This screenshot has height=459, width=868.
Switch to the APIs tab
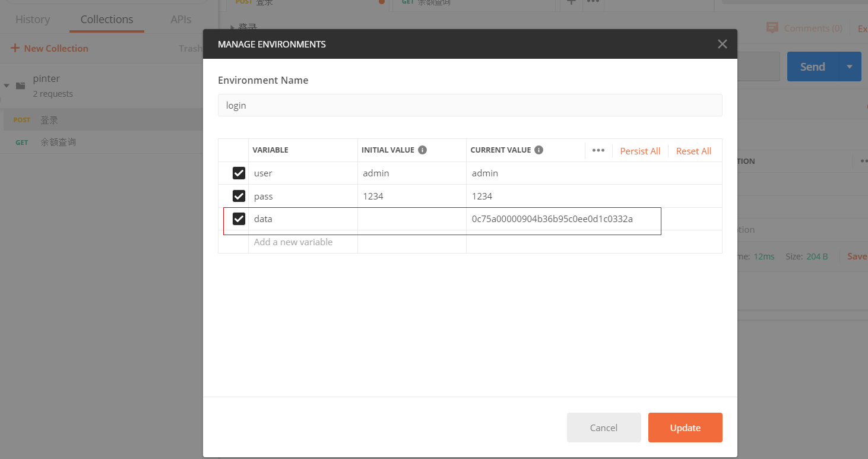tap(180, 20)
